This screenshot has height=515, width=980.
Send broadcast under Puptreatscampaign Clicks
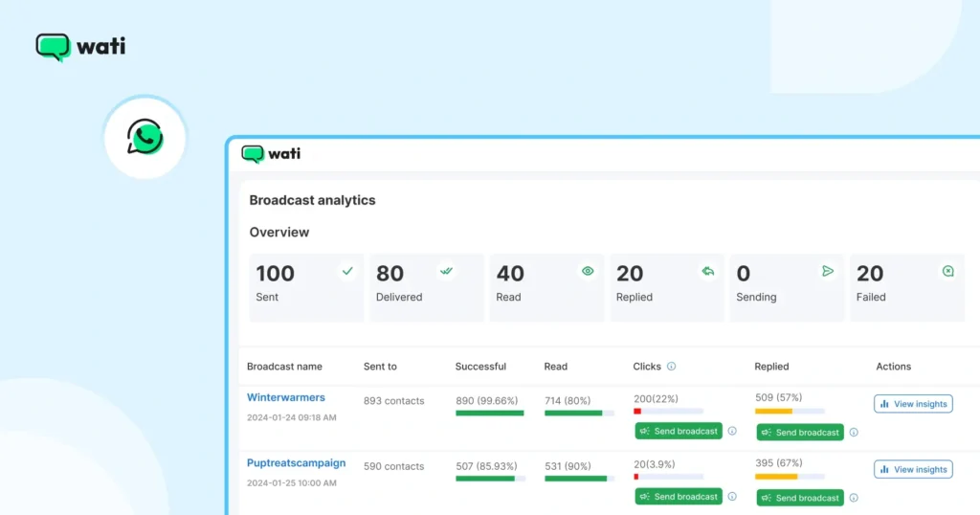click(679, 497)
